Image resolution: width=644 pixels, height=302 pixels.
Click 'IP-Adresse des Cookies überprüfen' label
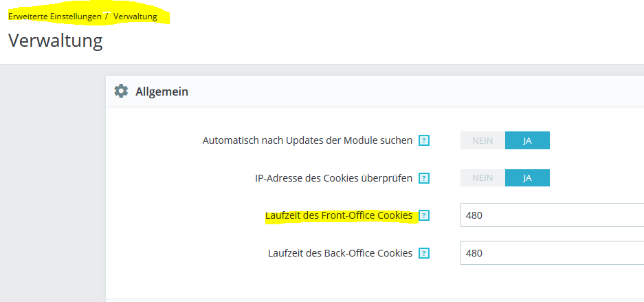click(x=329, y=178)
